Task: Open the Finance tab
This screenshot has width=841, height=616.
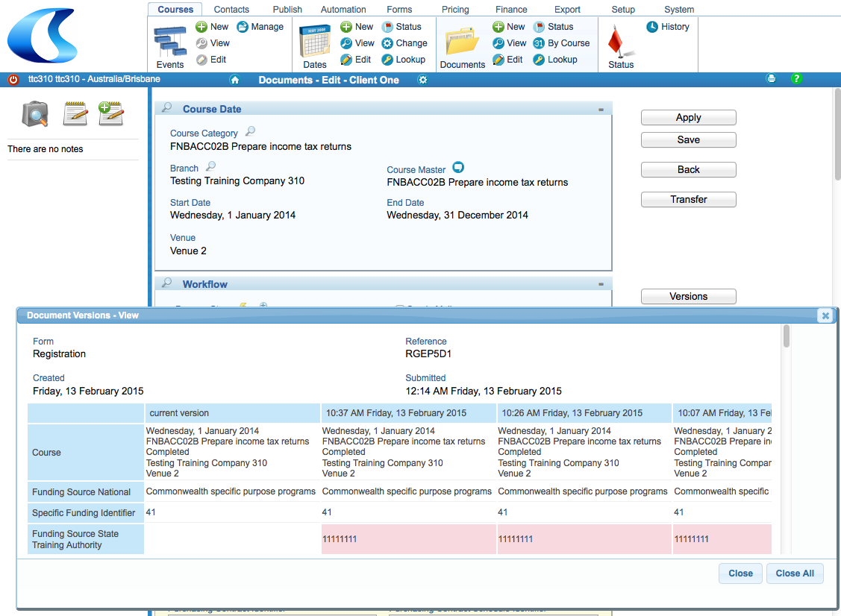Action: (x=511, y=10)
